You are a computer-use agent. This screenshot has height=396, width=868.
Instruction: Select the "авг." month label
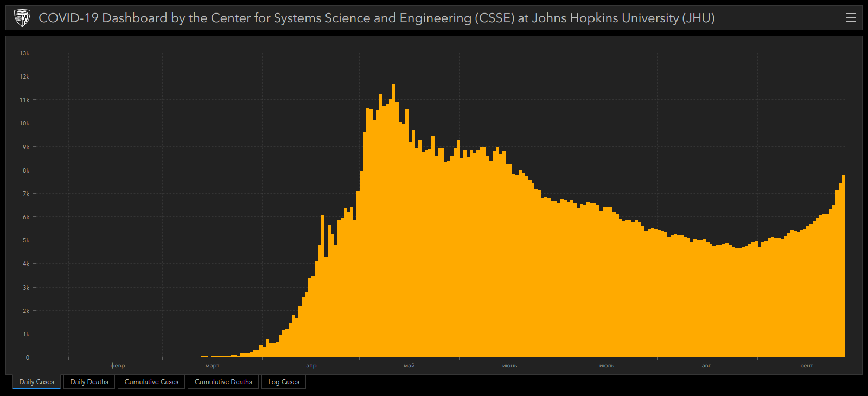707,366
